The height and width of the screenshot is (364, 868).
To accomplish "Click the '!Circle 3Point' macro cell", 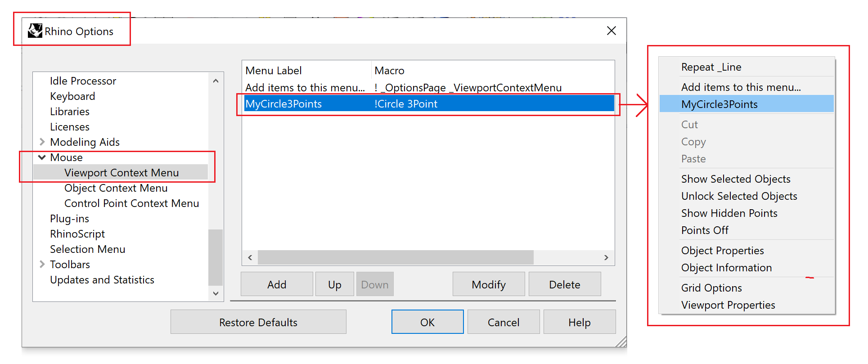I will tap(406, 104).
